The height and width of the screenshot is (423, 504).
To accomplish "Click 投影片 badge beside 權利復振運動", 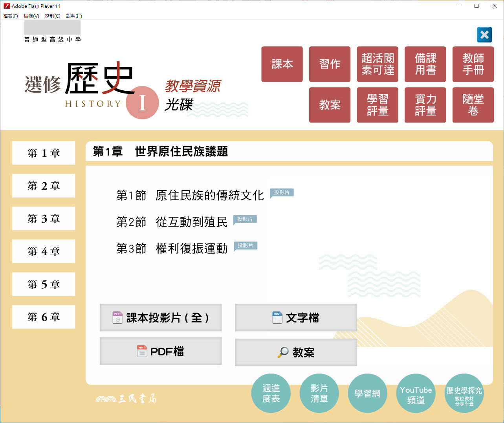I will [246, 246].
